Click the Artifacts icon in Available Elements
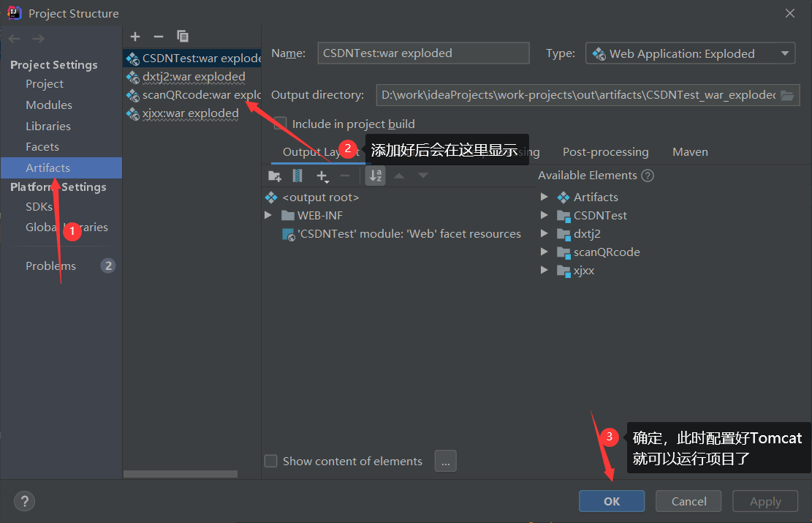 coord(564,197)
